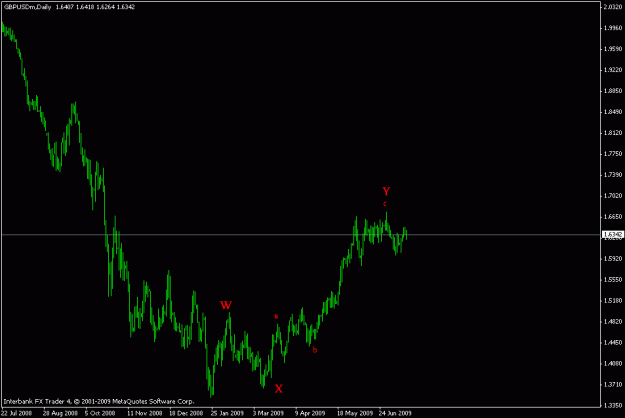Click the current price tag 1.6342
Image resolution: width=625 pixels, height=418 pixels.
point(613,234)
